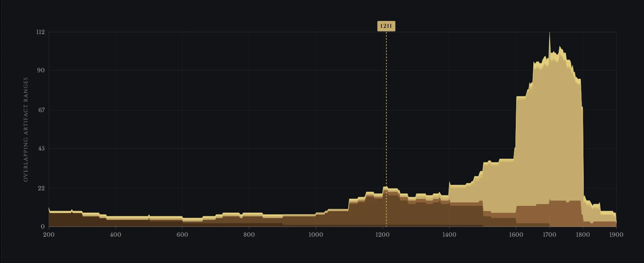
Task: Click the 22 y-axis tick label
Action: (x=41, y=188)
